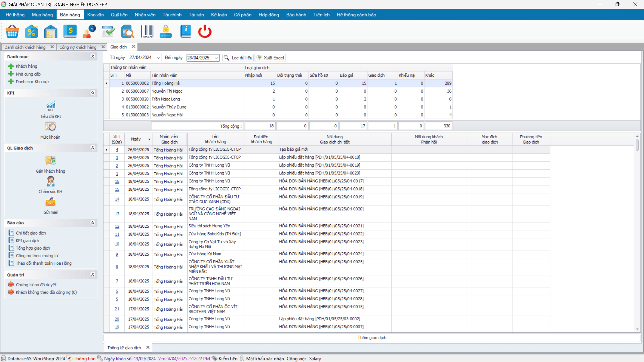This screenshot has width=644, height=362.
Task: Close the Thống kê giao dịch tab
Action: click(148, 347)
